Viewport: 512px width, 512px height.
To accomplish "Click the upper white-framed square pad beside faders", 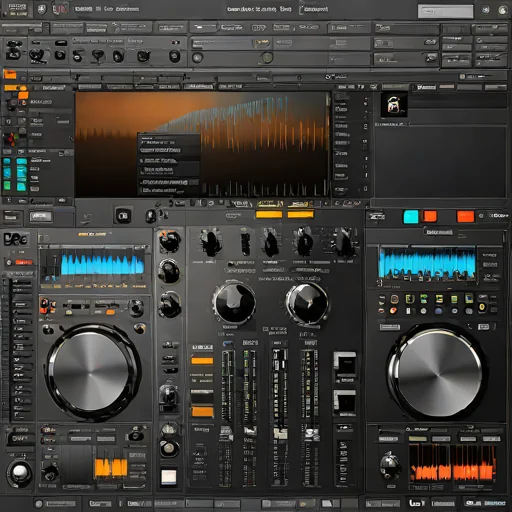I will (x=345, y=363).
